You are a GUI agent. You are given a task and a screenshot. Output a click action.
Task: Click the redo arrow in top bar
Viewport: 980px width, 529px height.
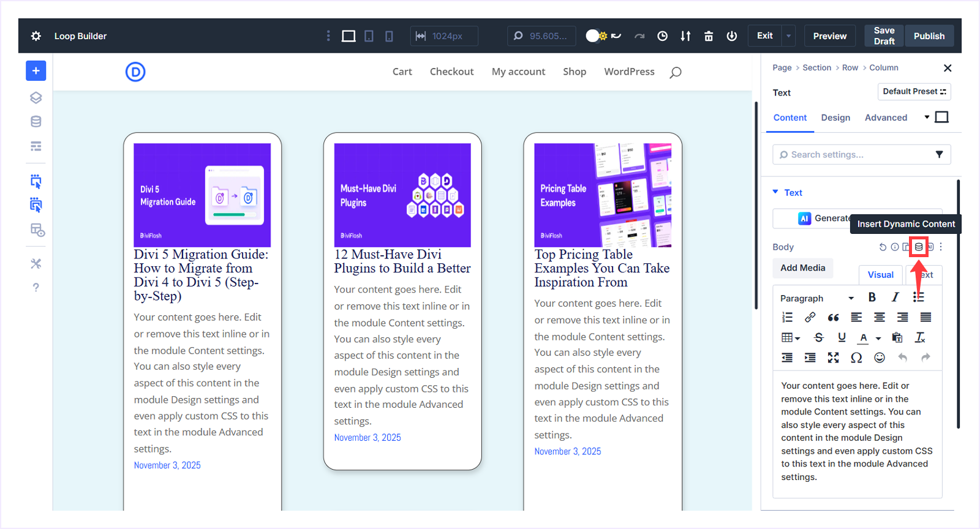click(x=639, y=36)
